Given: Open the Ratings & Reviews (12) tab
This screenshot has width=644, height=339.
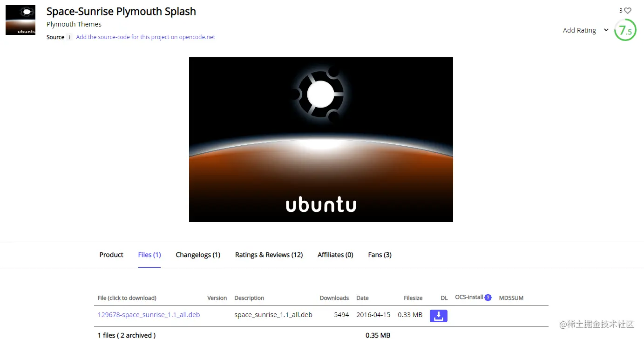Looking at the screenshot, I should point(269,255).
